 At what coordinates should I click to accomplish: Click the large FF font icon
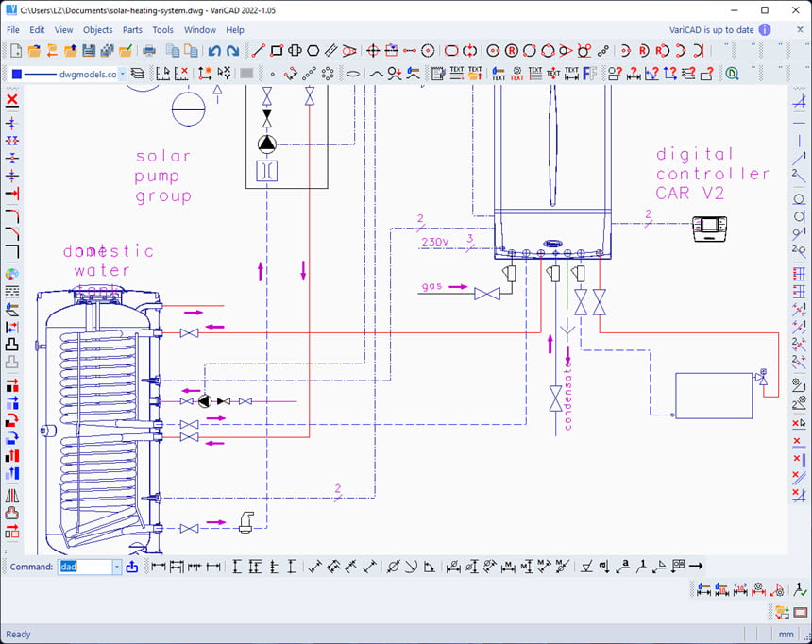tap(589, 74)
